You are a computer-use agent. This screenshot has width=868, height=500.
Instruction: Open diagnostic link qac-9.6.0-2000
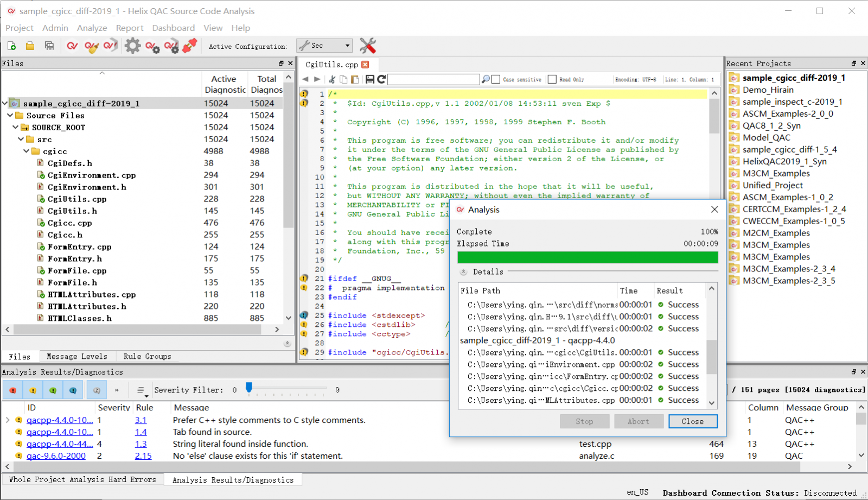(x=56, y=456)
